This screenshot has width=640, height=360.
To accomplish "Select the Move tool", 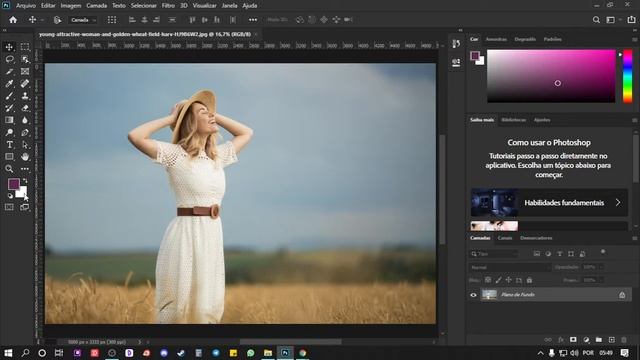I will pyautogui.click(x=9, y=47).
